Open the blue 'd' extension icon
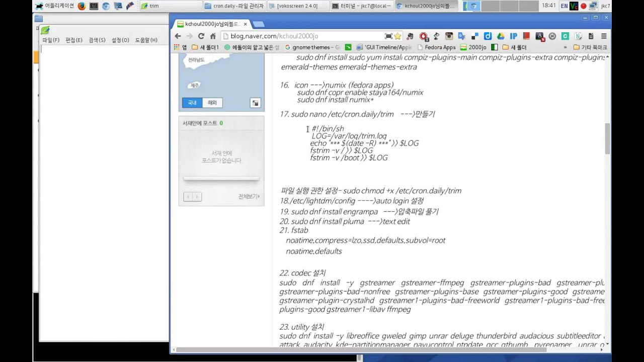Viewport: 644px width, 362px height. click(x=488, y=36)
